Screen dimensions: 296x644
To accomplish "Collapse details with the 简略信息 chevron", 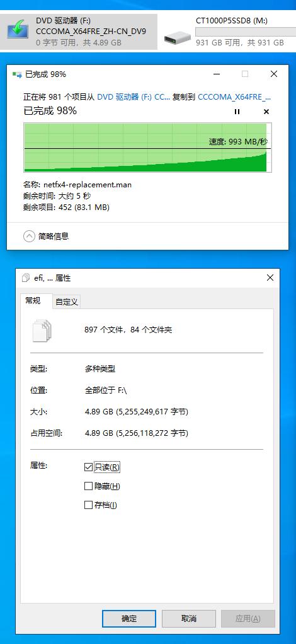I will (29, 236).
